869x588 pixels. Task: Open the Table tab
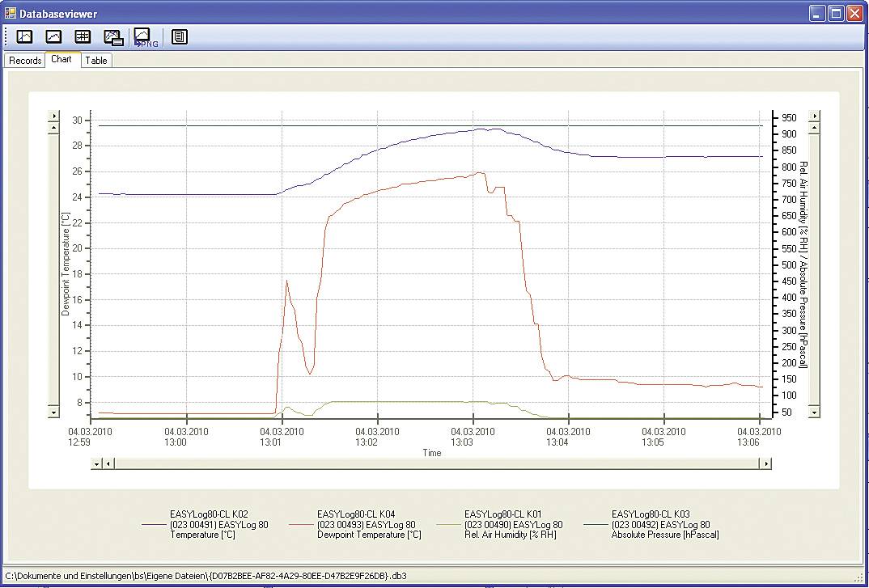[96, 61]
